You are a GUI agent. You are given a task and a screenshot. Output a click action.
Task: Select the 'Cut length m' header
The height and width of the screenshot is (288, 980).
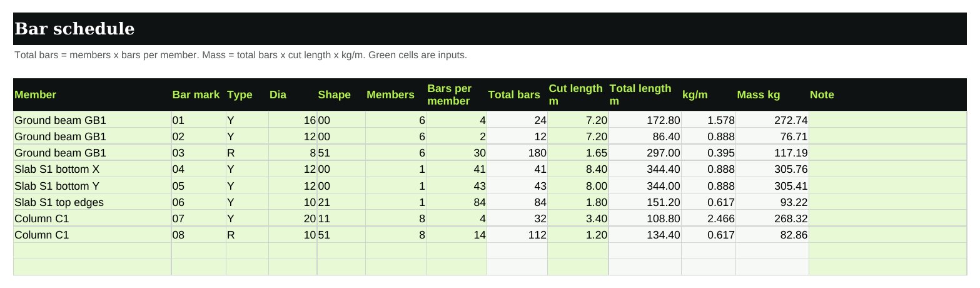578,95
